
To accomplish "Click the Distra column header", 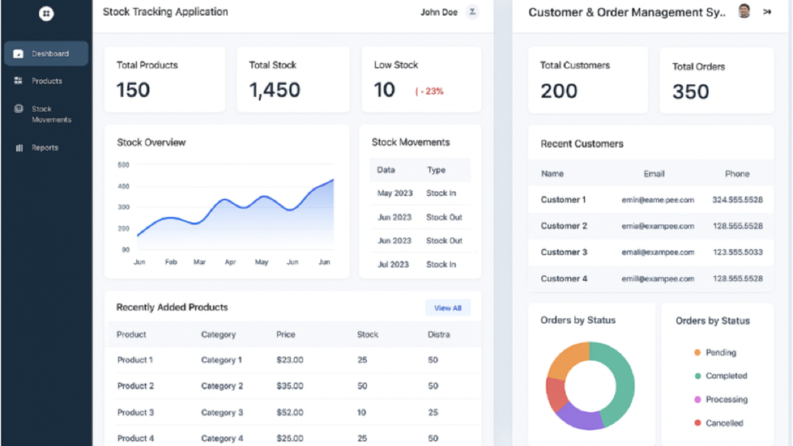I will click(x=438, y=334).
